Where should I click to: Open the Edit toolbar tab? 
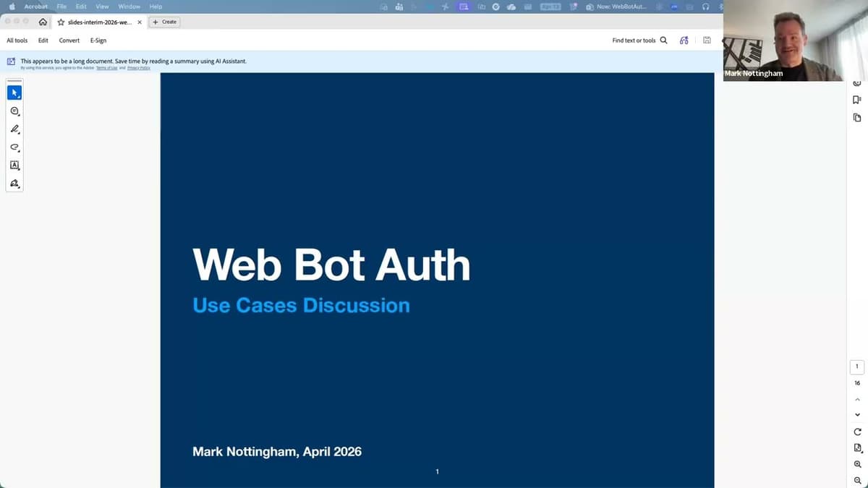(43, 40)
